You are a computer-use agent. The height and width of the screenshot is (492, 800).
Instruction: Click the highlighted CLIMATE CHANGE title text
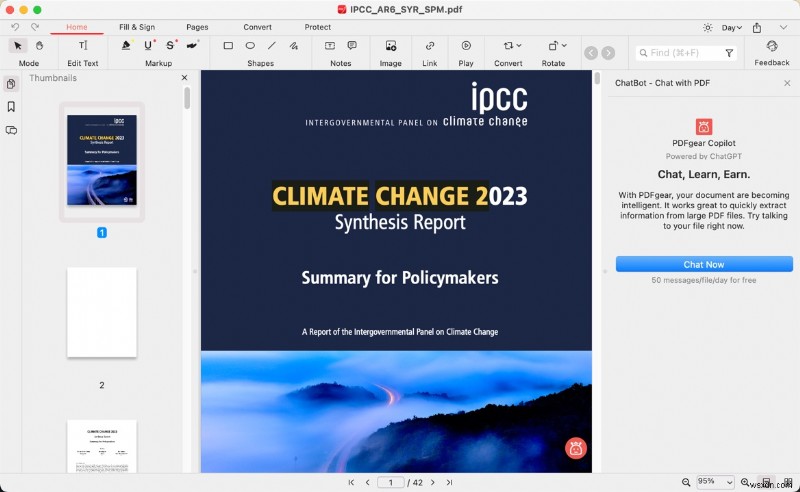pyautogui.click(x=380, y=195)
